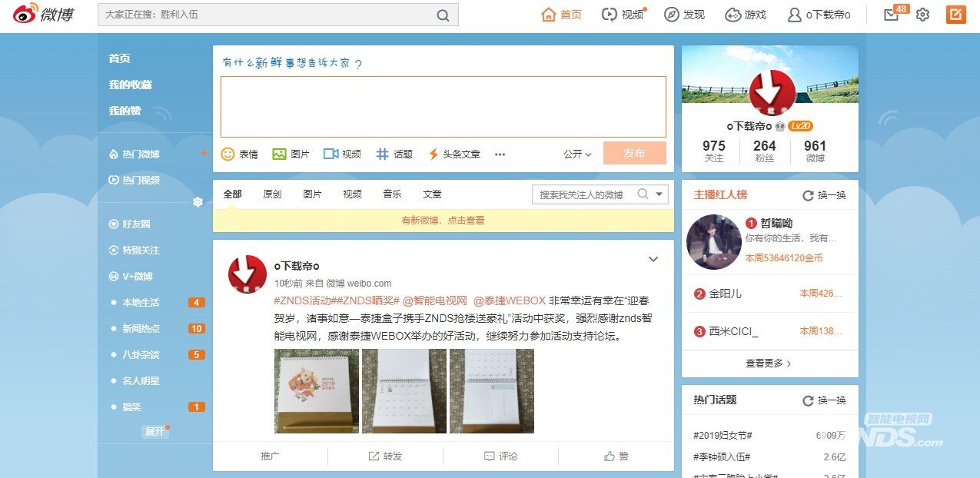View the 975 关注 following count
Image resolution: width=980 pixels, height=478 pixels.
click(x=714, y=151)
